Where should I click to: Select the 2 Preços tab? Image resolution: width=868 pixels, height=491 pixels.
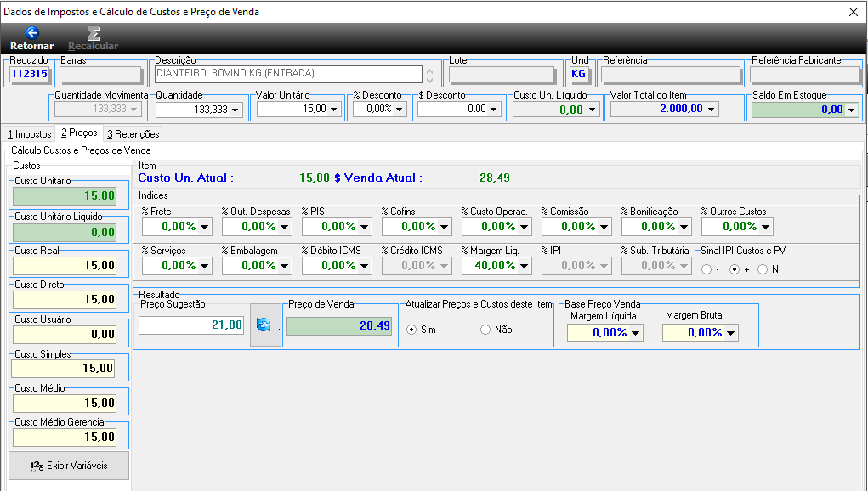(x=79, y=133)
